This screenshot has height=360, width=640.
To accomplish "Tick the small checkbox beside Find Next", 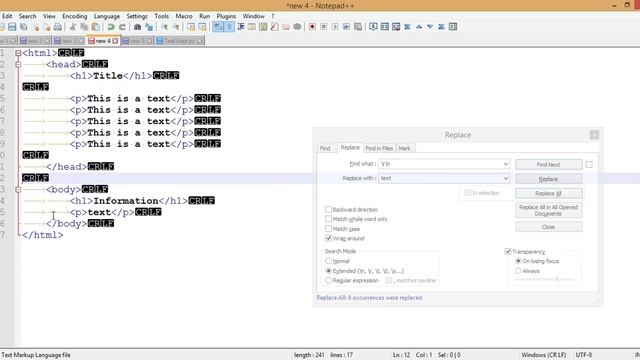I will pos(589,164).
